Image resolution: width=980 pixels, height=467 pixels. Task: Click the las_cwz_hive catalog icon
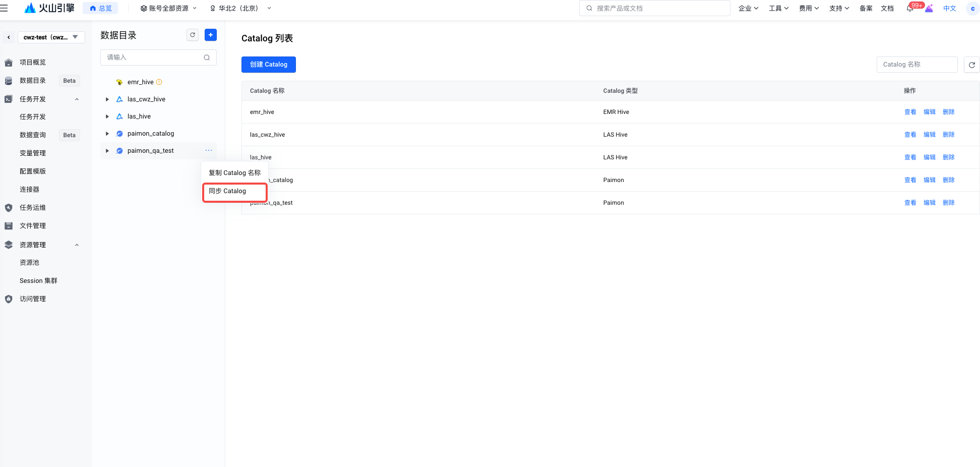tap(119, 99)
